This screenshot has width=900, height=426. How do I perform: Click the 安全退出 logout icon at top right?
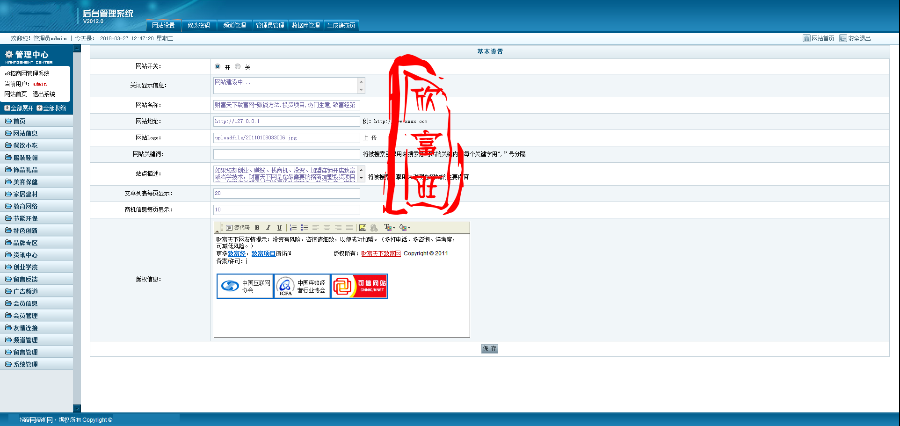(843, 38)
